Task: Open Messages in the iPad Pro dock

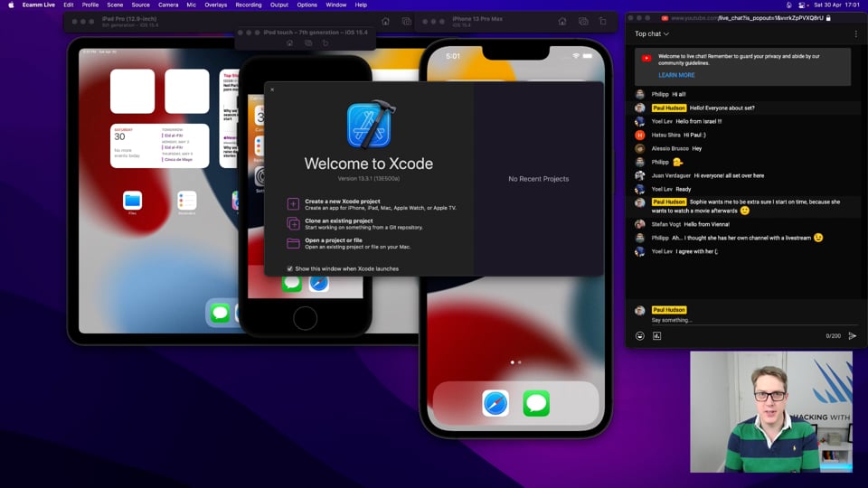Action: (220, 314)
